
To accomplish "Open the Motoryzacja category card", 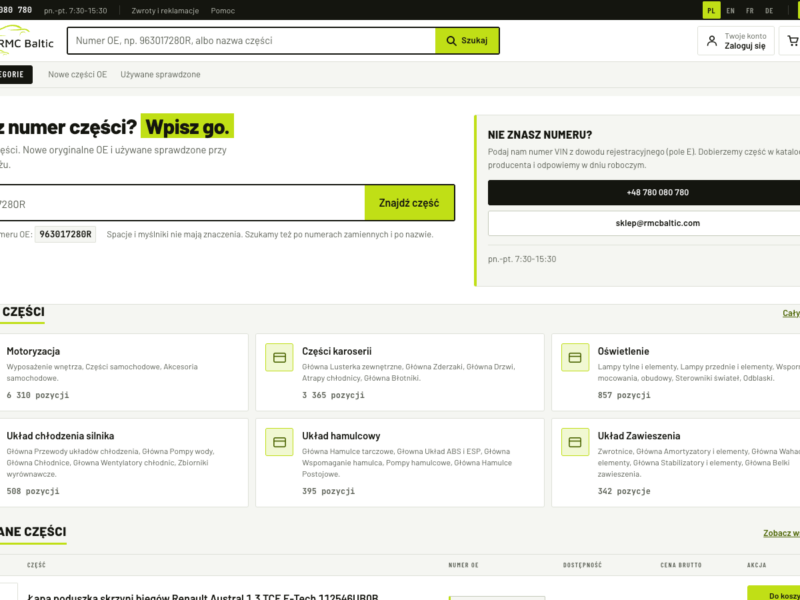I will click(x=122, y=372).
